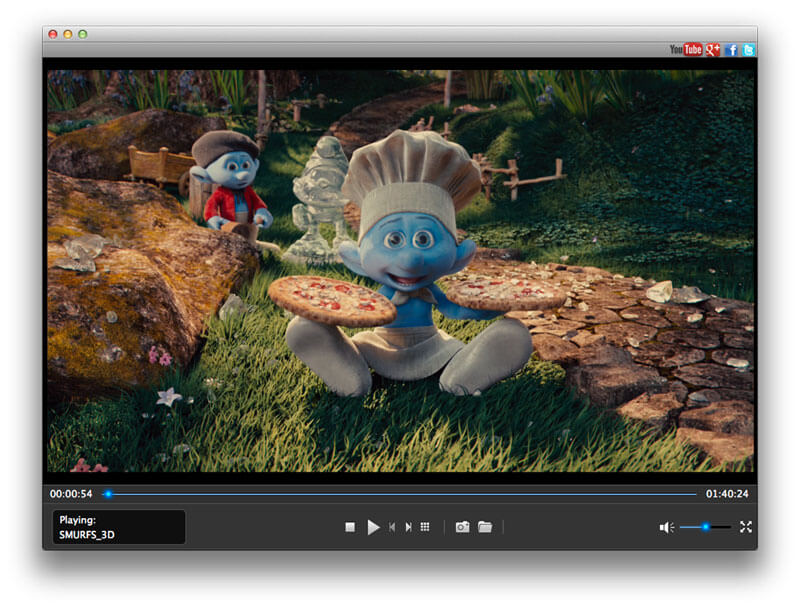800x609 pixels.
Task: Minimize the player window
Action: tap(67, 34)
